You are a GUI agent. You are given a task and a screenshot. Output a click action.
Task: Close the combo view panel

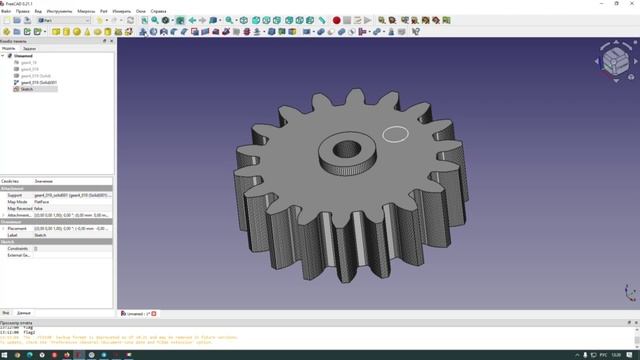(112, 41)
